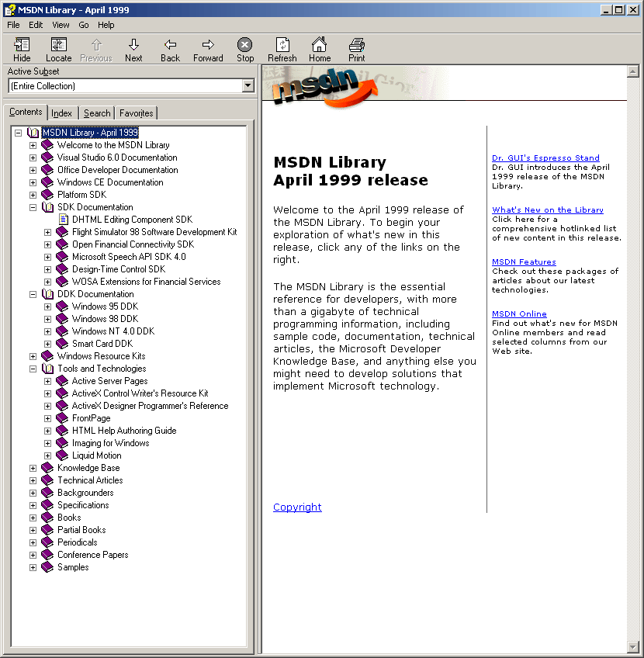Click the book icon beside Samples
644x658 pixels.
pos(48,567)
